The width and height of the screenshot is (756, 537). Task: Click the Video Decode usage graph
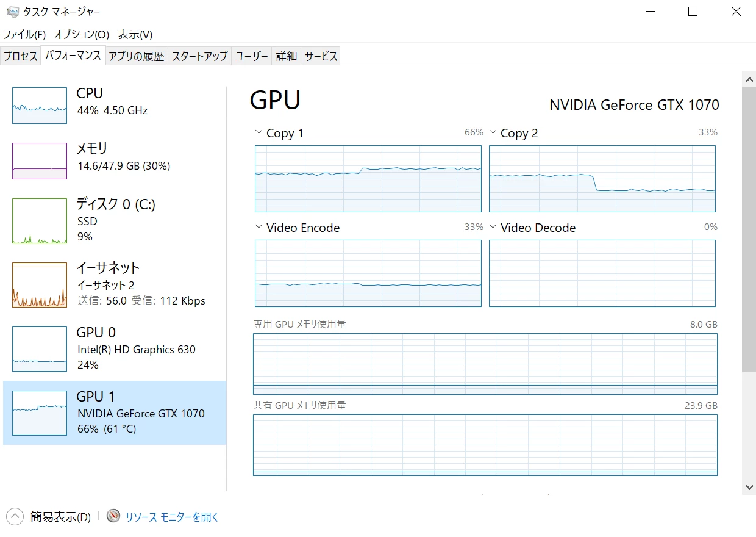(x=602, y=273)
